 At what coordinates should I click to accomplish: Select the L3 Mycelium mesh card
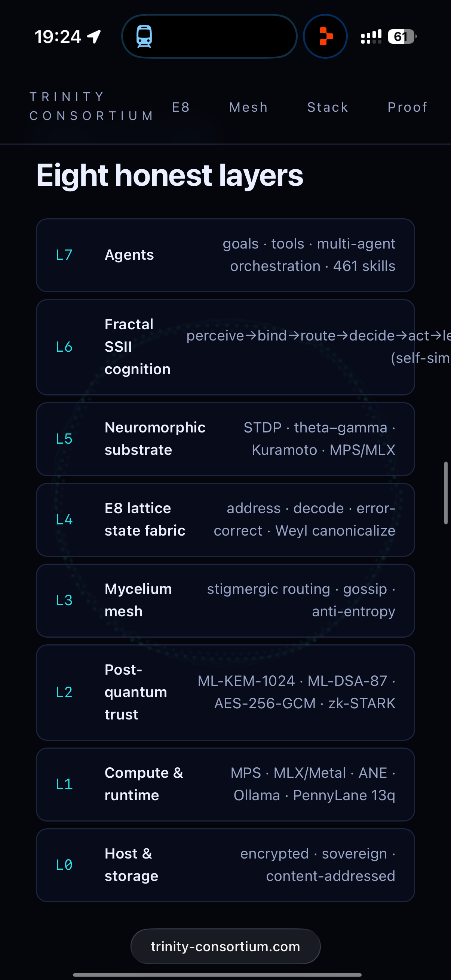pyautogui.click(x=225, y=600)
